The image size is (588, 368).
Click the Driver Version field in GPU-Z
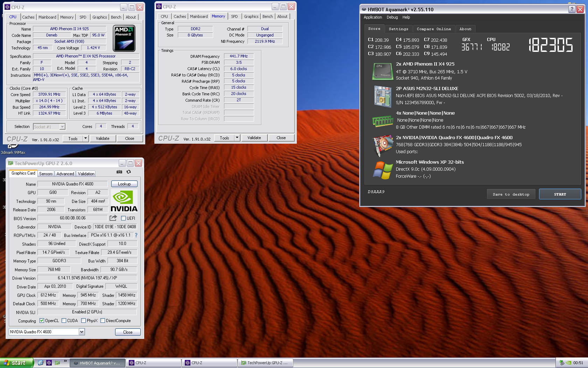(87, 278)
